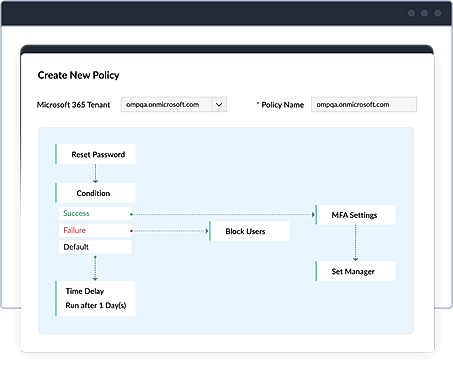Select the Condition workflow block
This screenshot has width=453, height=368.
pos(95,193)
